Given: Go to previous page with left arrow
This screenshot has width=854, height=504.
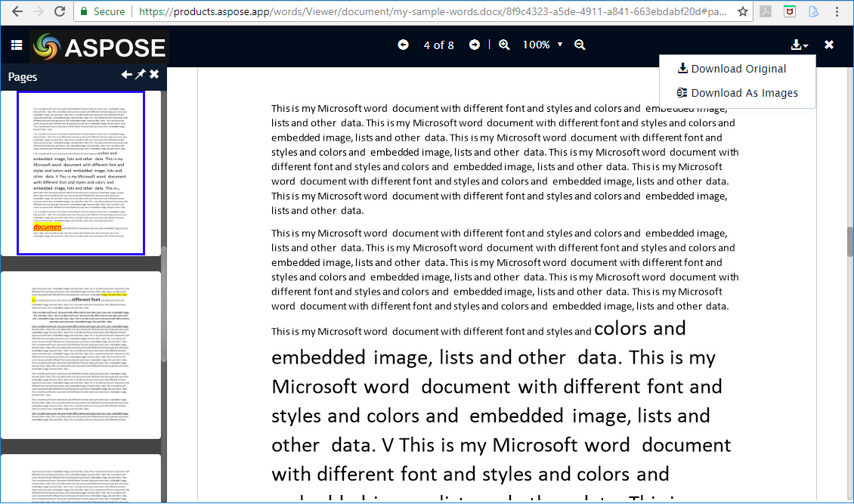Looking at the screenshot, I should pos(403,45).
